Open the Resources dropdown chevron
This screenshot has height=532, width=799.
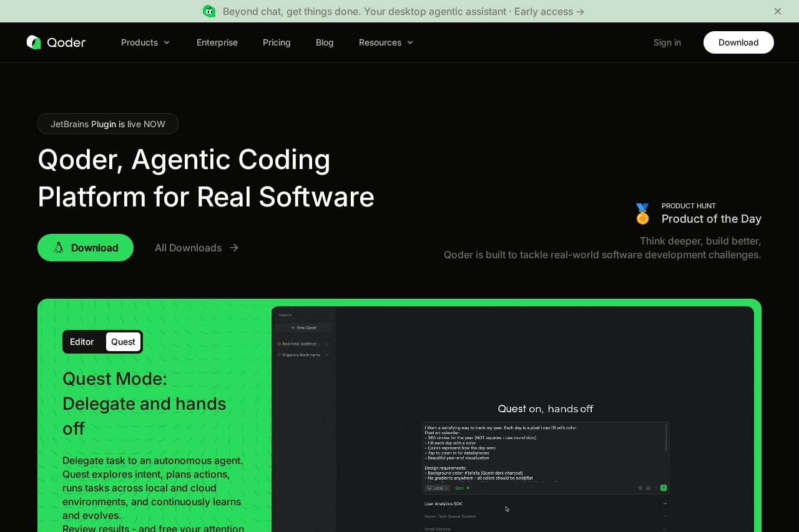[x=410, y=42]
